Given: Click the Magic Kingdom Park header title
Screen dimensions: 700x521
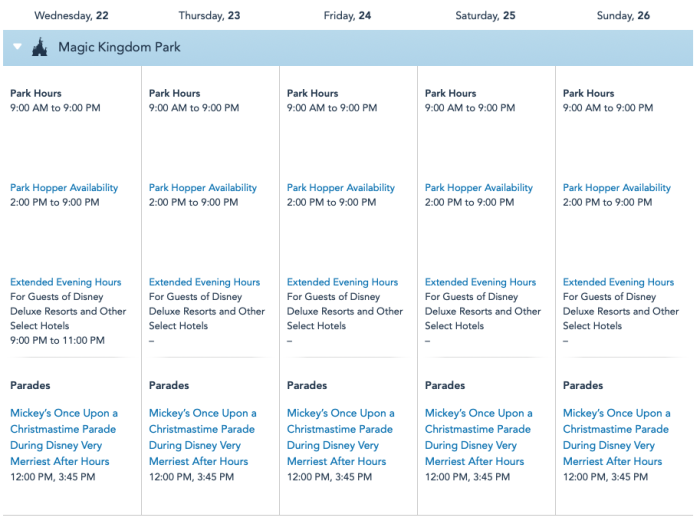Looking at the screenshot, I should 119,47.
